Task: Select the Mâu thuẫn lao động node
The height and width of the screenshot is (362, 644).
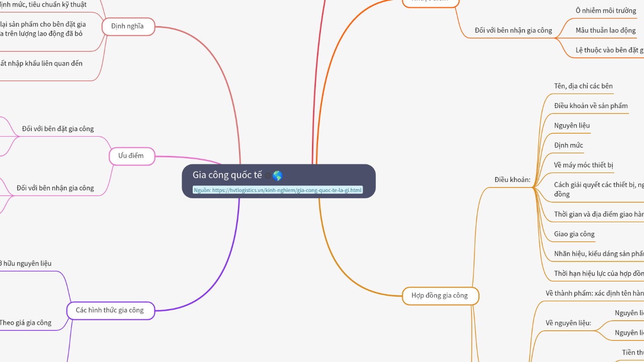Action: click(606, 31)
